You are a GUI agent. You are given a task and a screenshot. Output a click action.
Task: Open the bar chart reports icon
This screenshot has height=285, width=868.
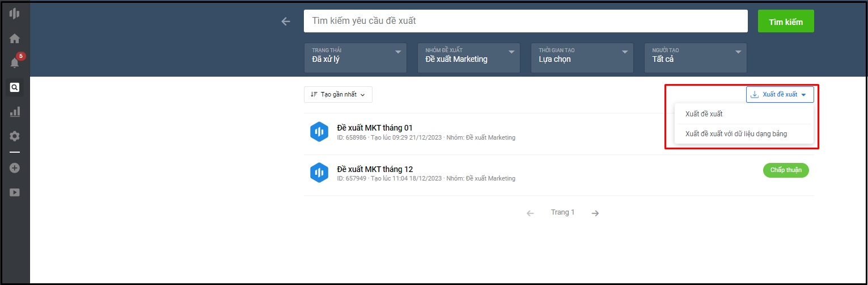tap(15, 112)
